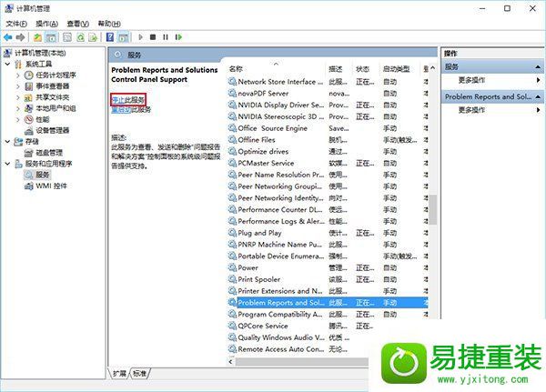Click the Up one level folder icon
Screen dimensions: 546x392
click(37, 37)
